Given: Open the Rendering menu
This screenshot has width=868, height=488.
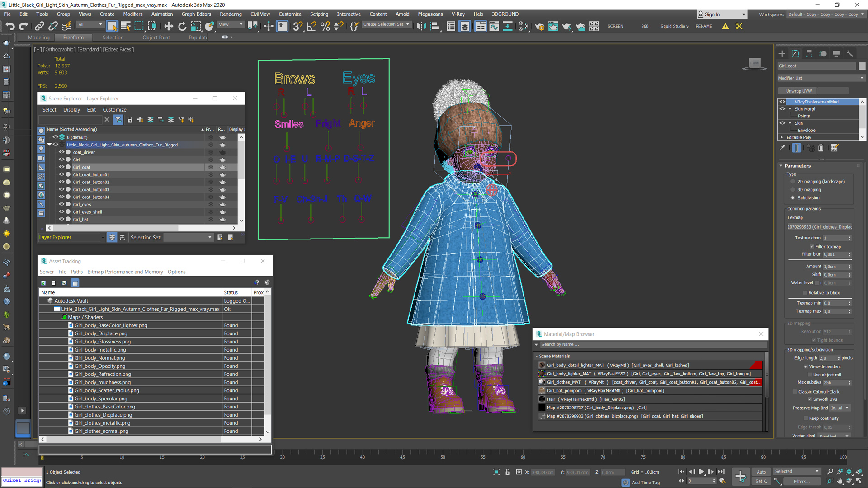Looking at the screenshot, I should (231, 14).
